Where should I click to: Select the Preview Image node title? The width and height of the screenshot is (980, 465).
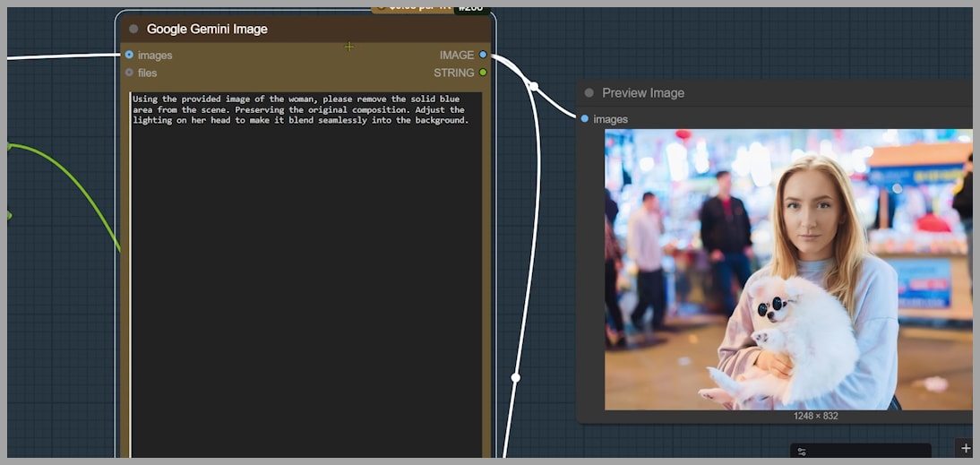tap(642, 93)
